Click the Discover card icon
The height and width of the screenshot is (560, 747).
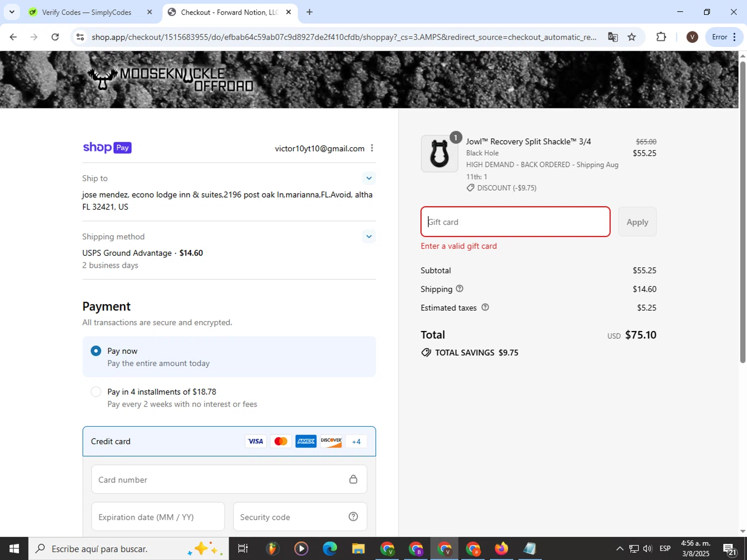click(331, 441)
